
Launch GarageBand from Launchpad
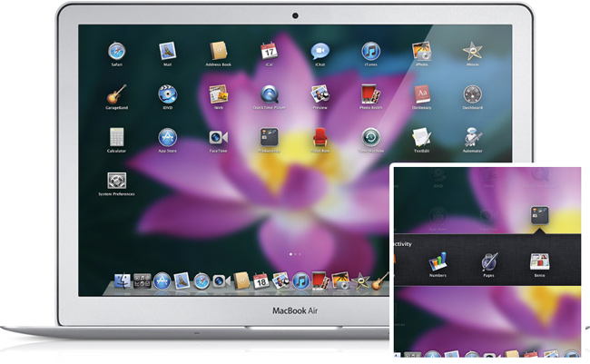point(116,94)
